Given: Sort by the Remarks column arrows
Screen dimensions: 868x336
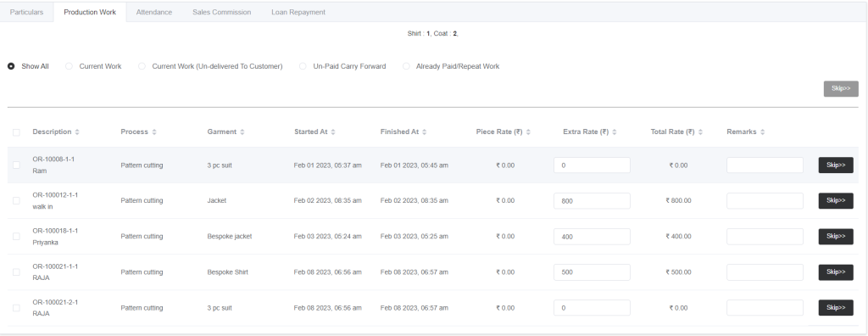Looking at the screenshot, I should coord(762,132).
